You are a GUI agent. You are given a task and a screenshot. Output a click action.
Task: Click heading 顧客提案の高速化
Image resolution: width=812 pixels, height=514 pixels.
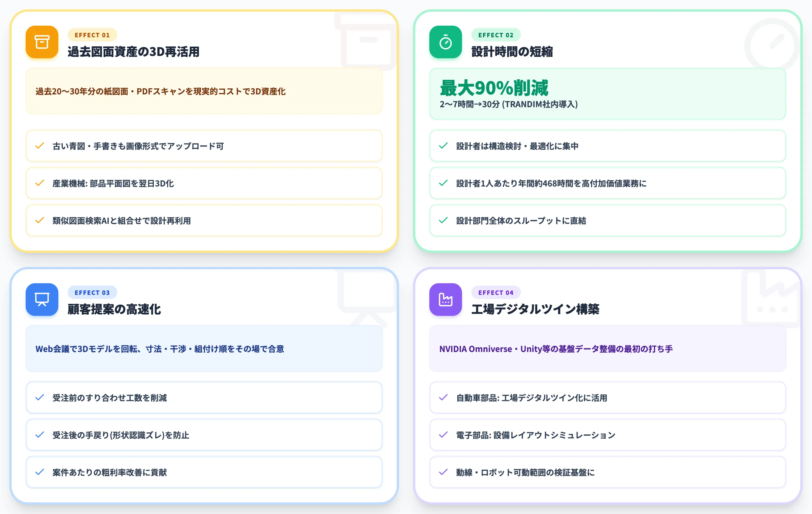114,309
